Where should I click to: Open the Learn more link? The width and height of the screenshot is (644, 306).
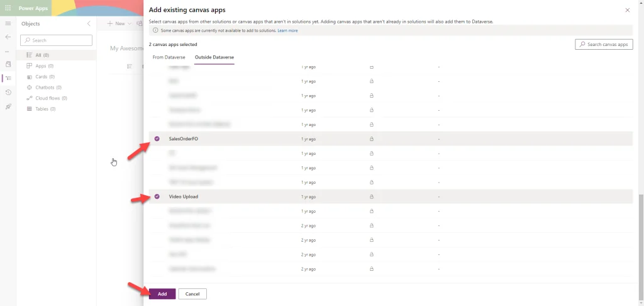(287, 30)
